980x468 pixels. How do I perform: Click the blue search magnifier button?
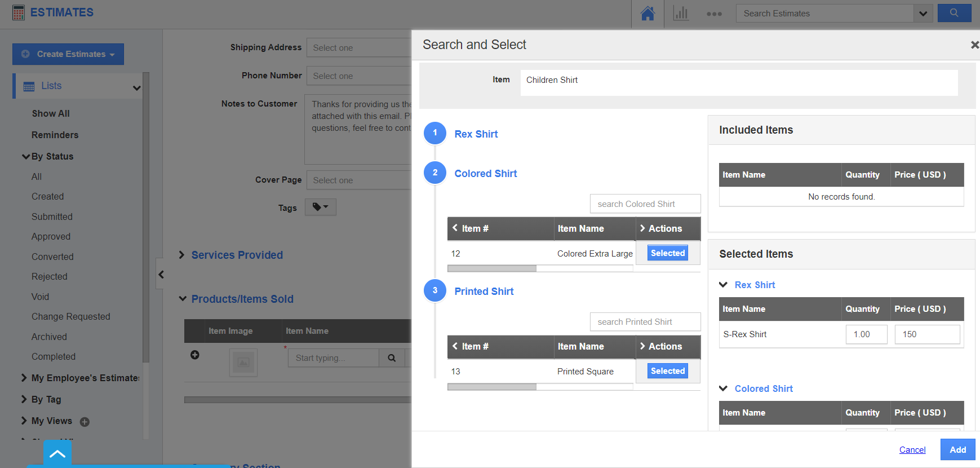954,13
